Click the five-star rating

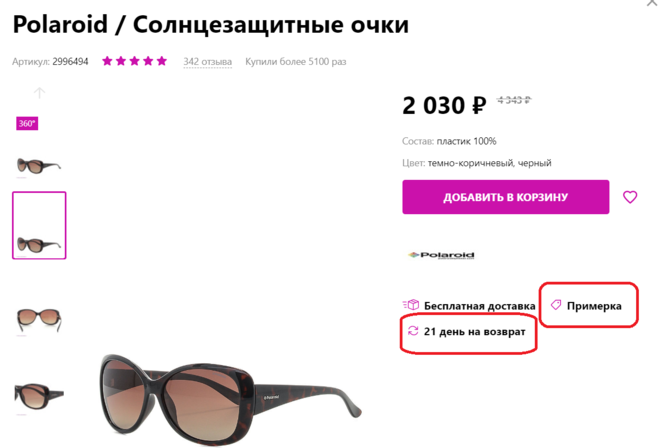pyautogui.click(x=134, y=61)
